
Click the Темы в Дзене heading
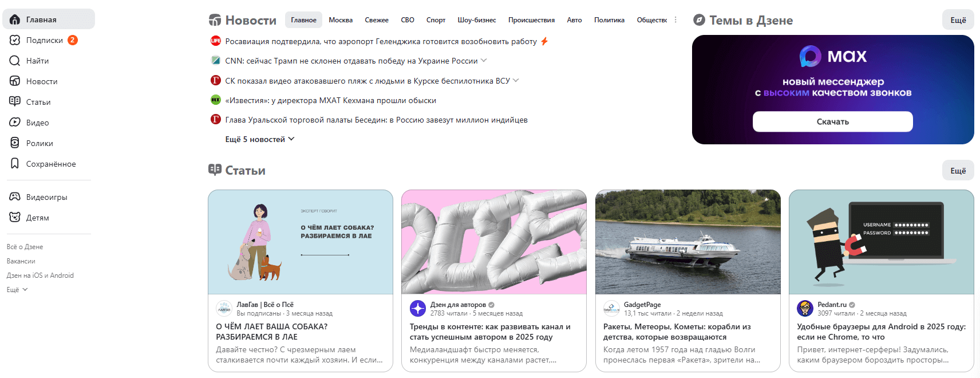[x=751, y=21]
